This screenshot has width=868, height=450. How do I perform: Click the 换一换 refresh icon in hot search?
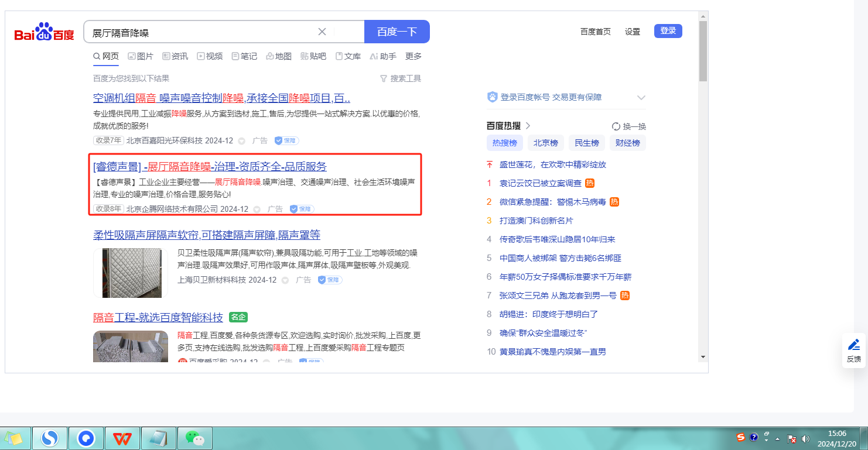point(616,126)
